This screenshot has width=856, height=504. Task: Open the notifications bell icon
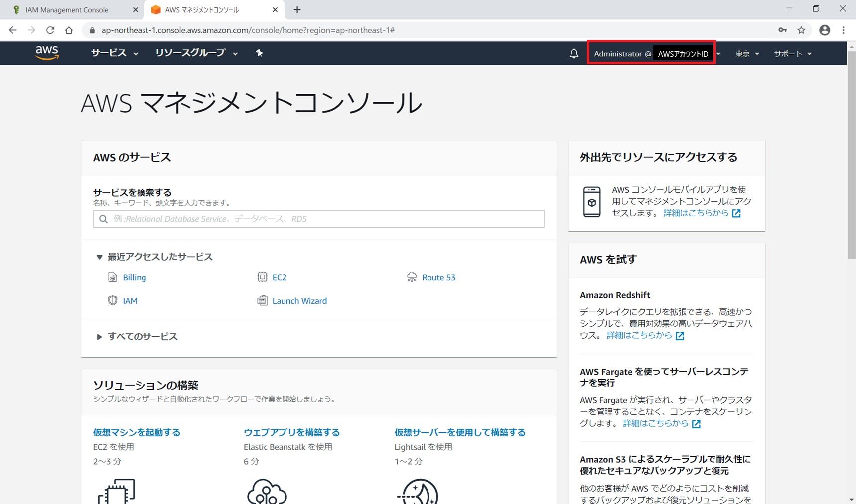click(x=574, y=54)
